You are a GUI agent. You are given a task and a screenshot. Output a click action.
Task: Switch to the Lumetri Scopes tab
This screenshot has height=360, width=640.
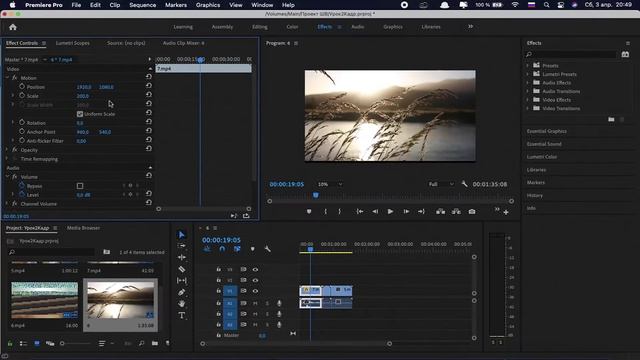(x=73, y=43)
